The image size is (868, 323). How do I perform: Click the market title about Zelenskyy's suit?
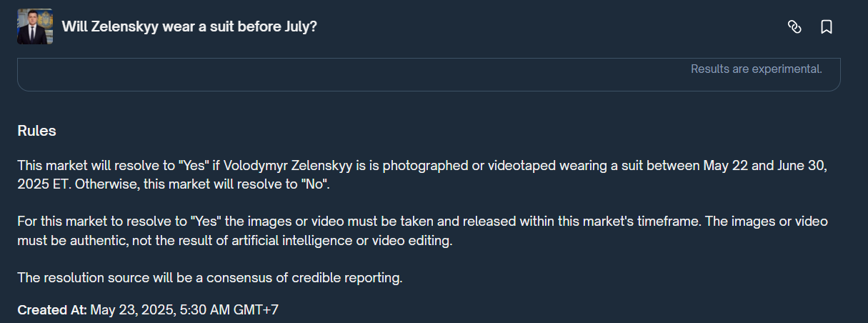tap(189, 27)
